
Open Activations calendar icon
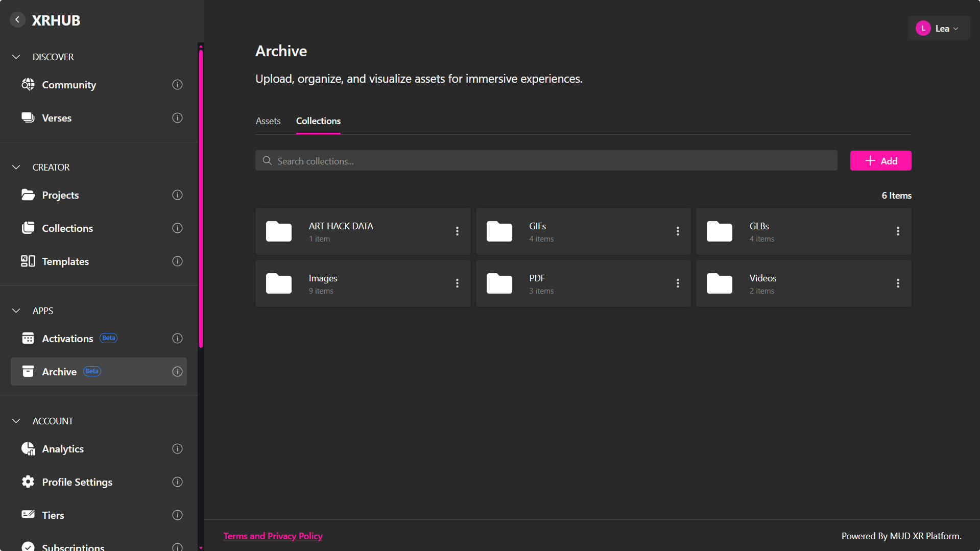[x=28, y=338]
